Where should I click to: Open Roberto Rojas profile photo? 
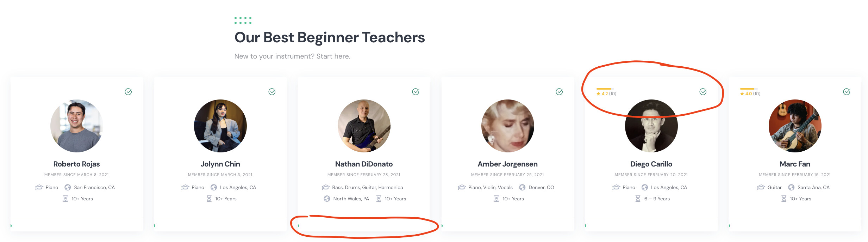coord(77,126)
